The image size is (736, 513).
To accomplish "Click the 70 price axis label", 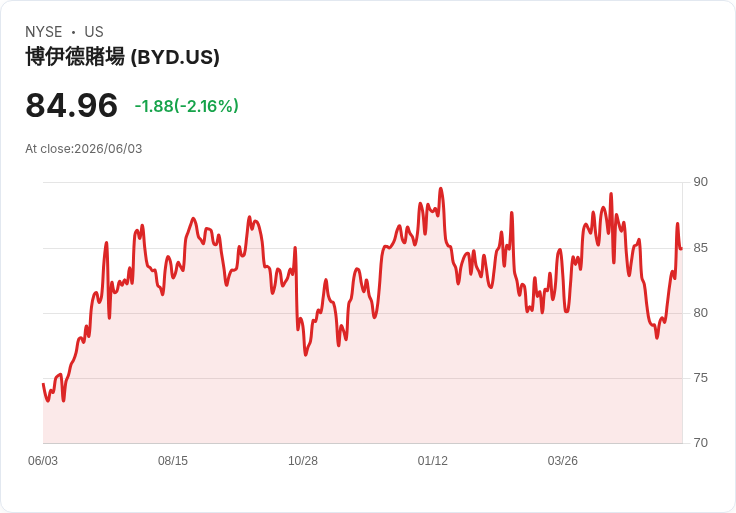I will click(700, 443).
